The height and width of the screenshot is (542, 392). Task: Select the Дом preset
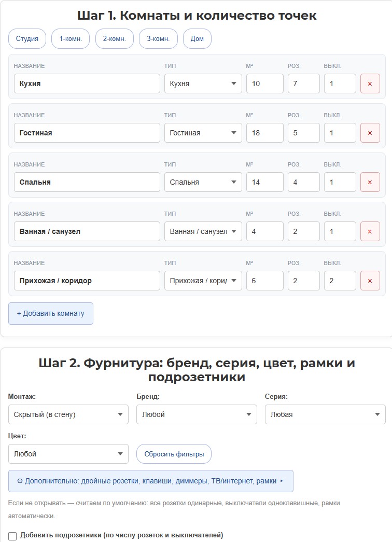197,38
